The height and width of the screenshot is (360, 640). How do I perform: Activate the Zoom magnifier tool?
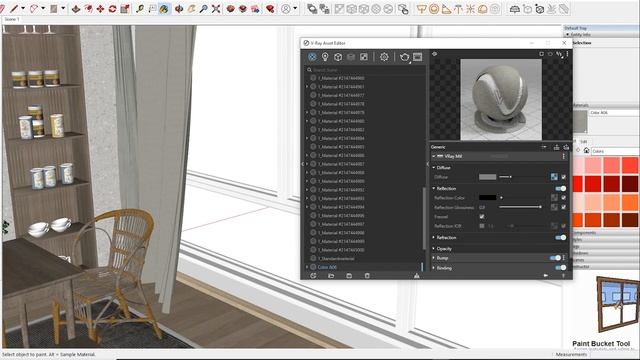203,9
